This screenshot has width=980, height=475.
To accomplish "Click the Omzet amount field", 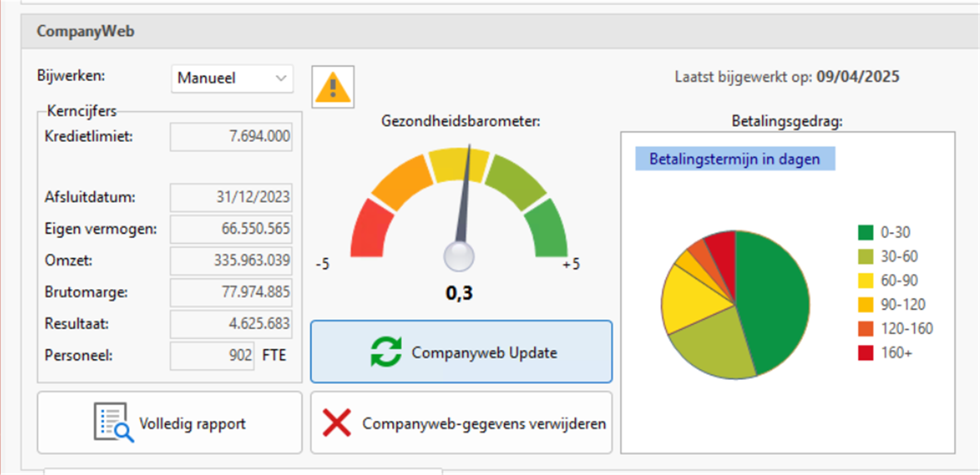I will pos(231,260).
